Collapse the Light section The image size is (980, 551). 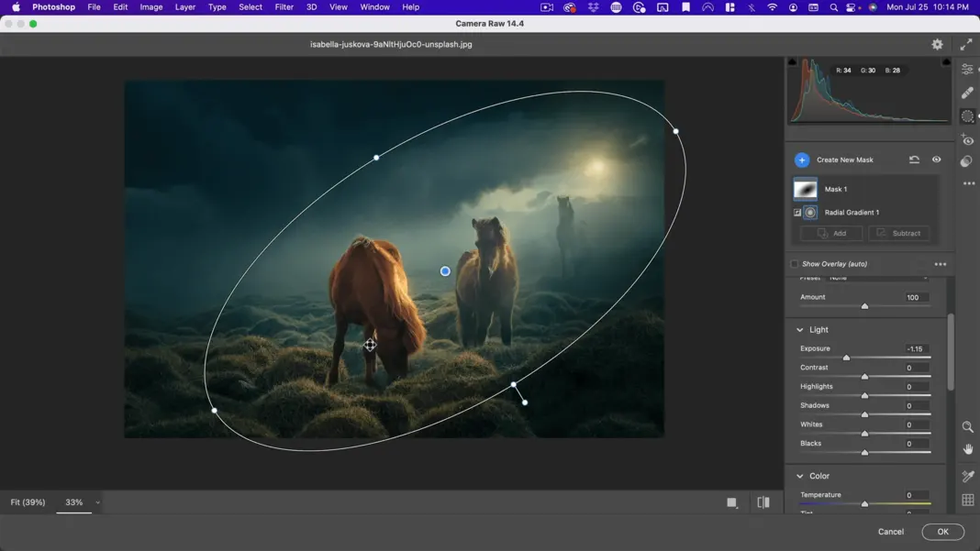(x=799, y=330)
